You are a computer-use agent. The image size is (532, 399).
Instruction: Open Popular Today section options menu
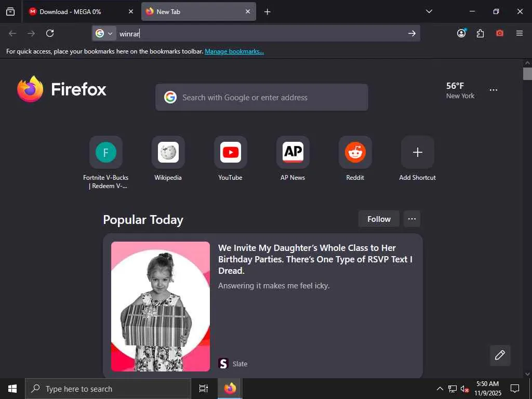coord(412,219)
